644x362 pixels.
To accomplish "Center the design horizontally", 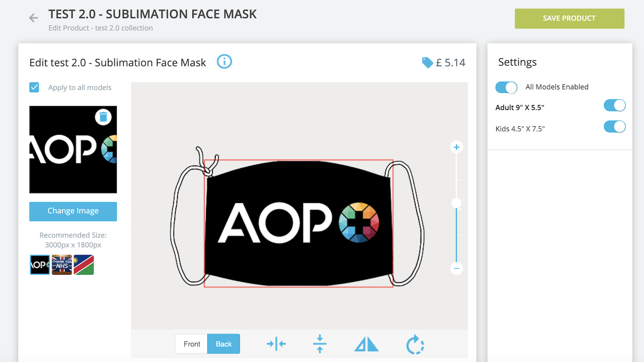I will 277,344.
